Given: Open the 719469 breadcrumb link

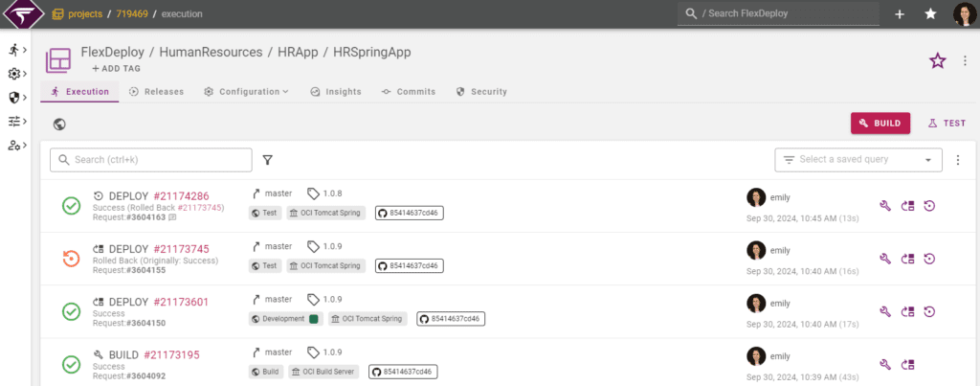Looking at the screenshot, I should [x=132, y=13].
